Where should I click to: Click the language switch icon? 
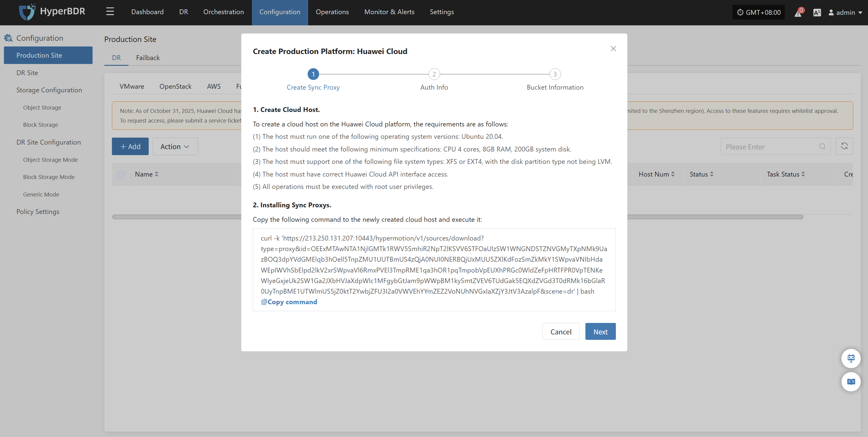coord(817,12)
